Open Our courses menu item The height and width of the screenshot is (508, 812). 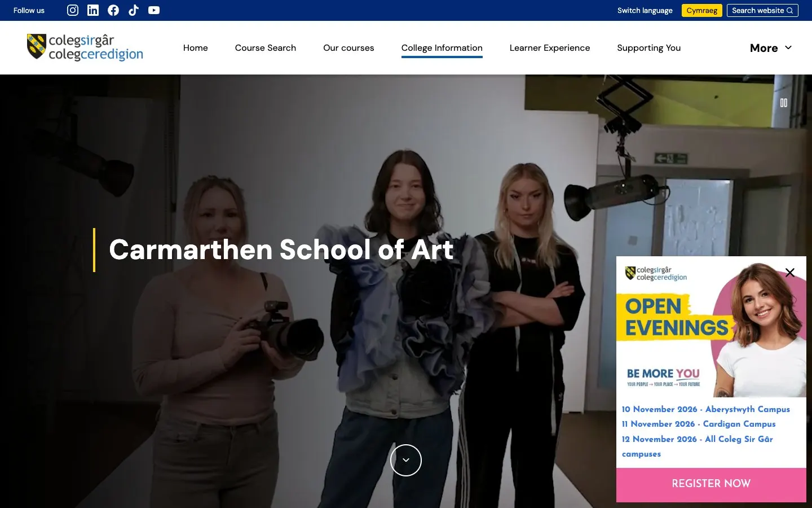pos(348,48)
